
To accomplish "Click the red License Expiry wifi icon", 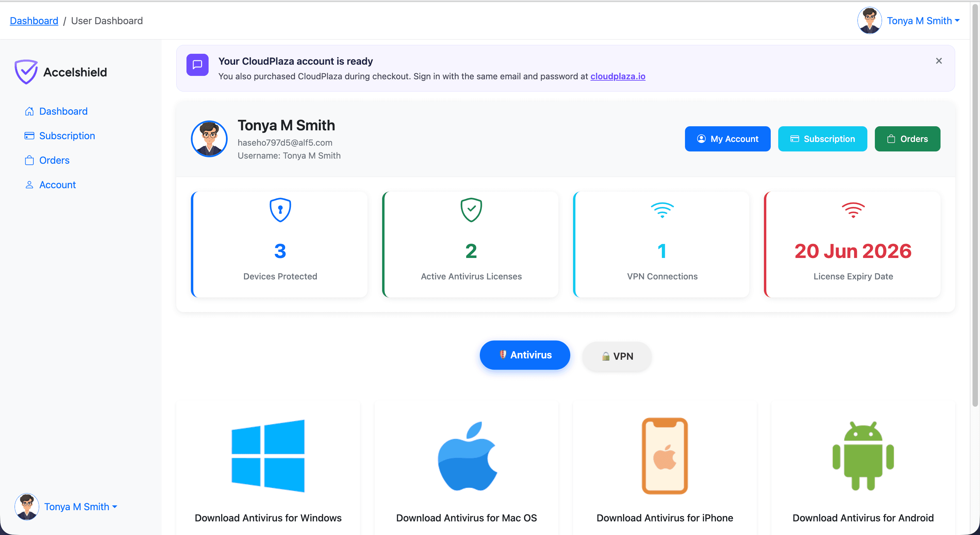I will click(853, 210).
